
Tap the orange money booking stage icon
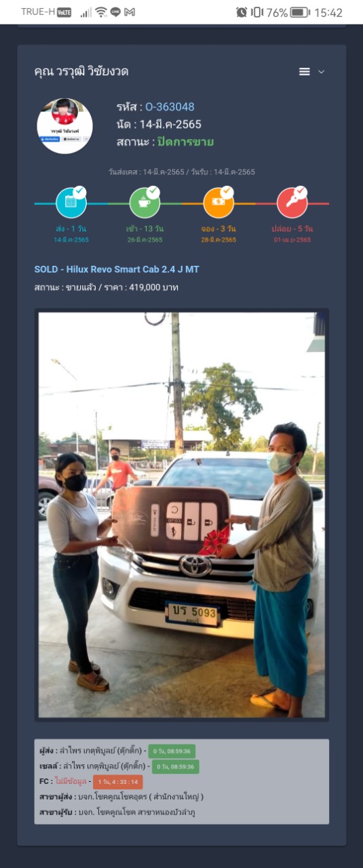[x=218, y=203]
